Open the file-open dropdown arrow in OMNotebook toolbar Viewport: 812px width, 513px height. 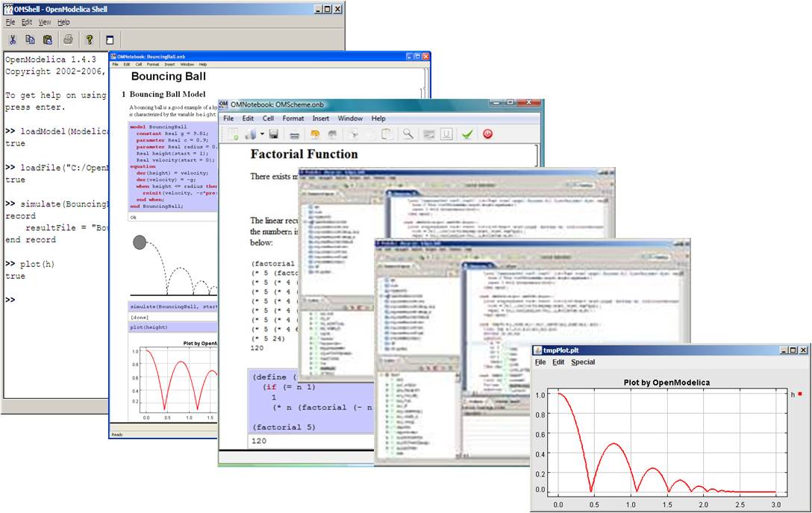[x=263, y=134]
